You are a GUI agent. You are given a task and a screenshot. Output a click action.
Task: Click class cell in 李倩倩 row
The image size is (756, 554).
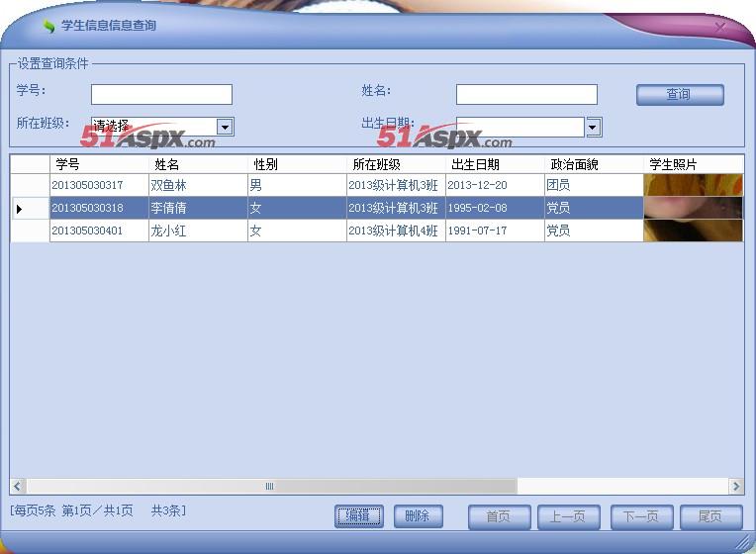pyautogui.click(x=396, y=208)
